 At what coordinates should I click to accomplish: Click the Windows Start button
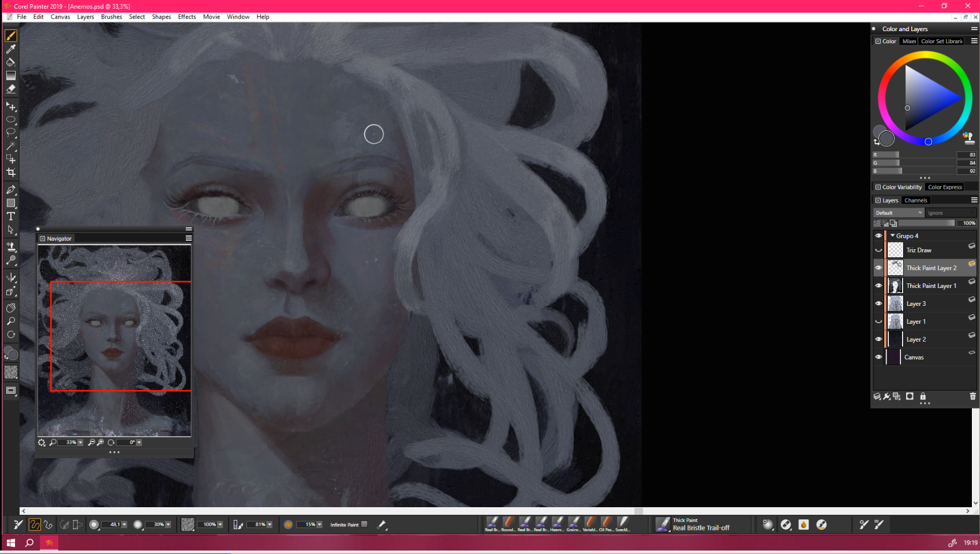[x=10, y=542]
